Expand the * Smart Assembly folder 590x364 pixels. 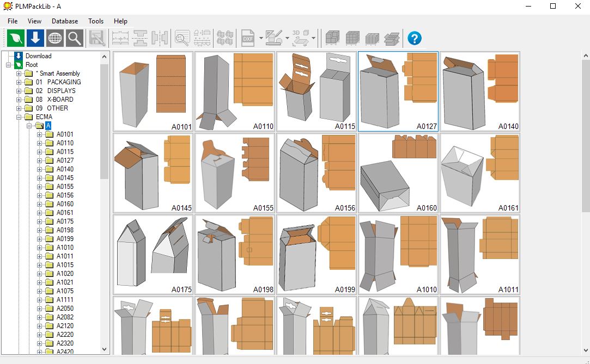click(19, 73)
